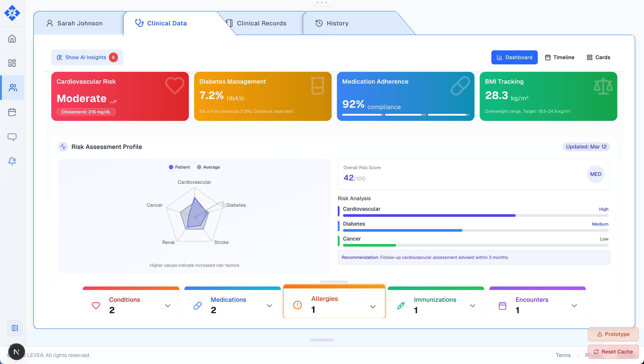This screenshot has height=364, width=644.
Task: Select the Home icon in the sidebar
Action: click(x=12, y=39)
